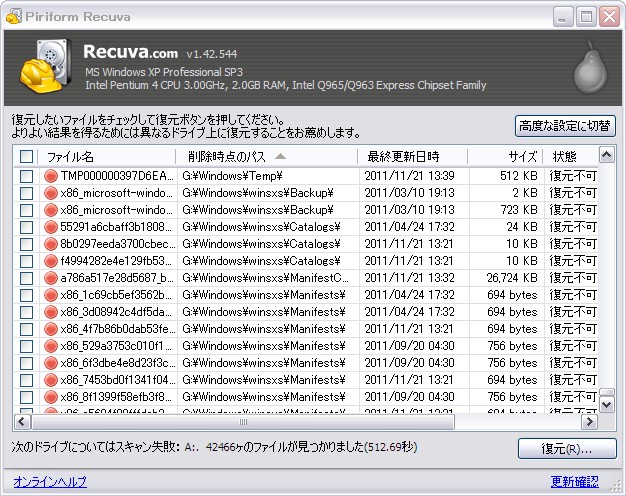Click the vertical scrollbar up arrow

(607, 155)
